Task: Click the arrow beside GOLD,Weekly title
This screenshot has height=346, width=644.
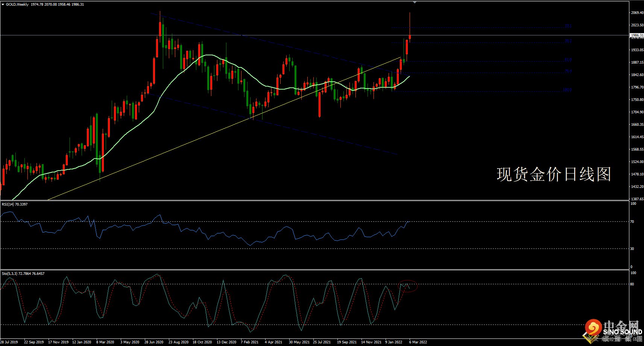Action: point(3,5)
